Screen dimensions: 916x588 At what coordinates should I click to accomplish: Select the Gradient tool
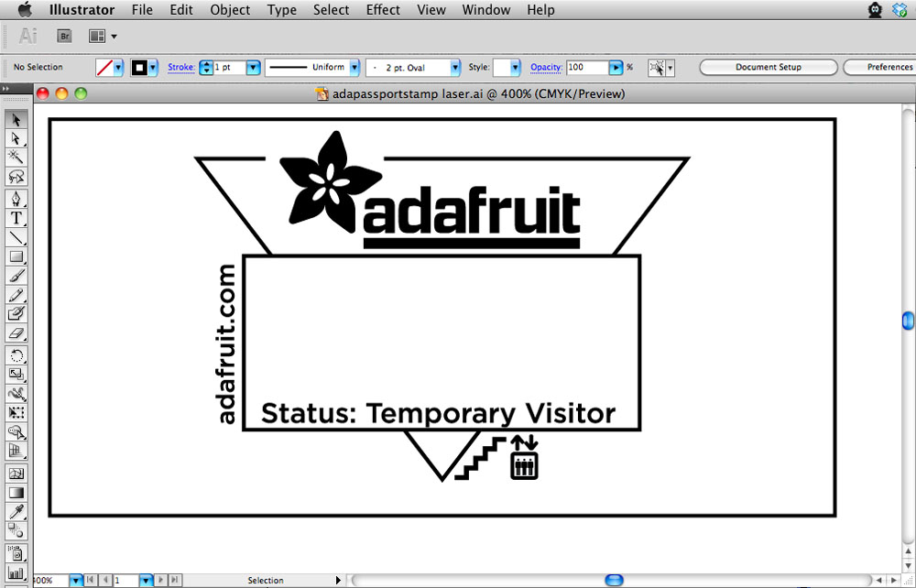pos(16,493)
